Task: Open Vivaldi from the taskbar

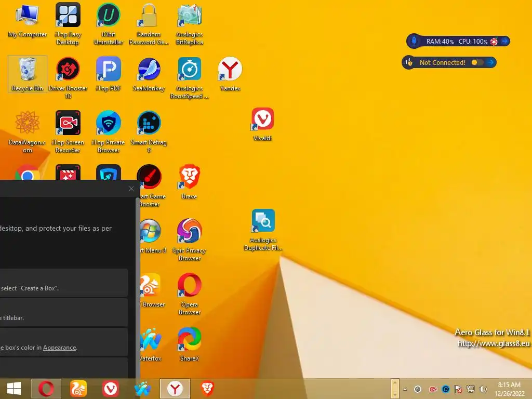Action: point(110,389)
